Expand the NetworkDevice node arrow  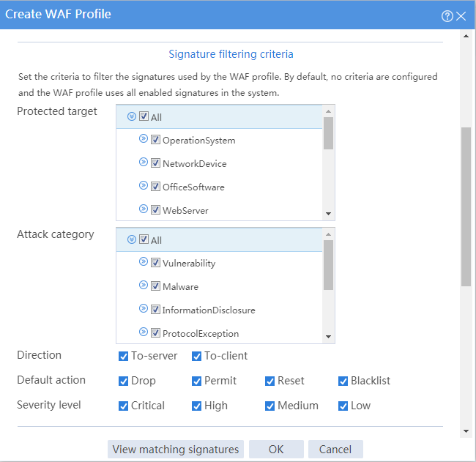(x=144, y=162)
